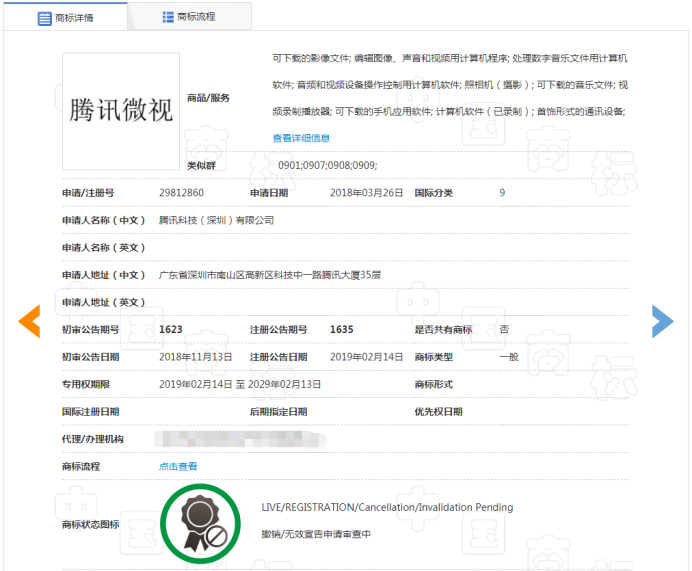692x571 pixels.
Task: Select shared trademark value 否
Action: (504, 330)
